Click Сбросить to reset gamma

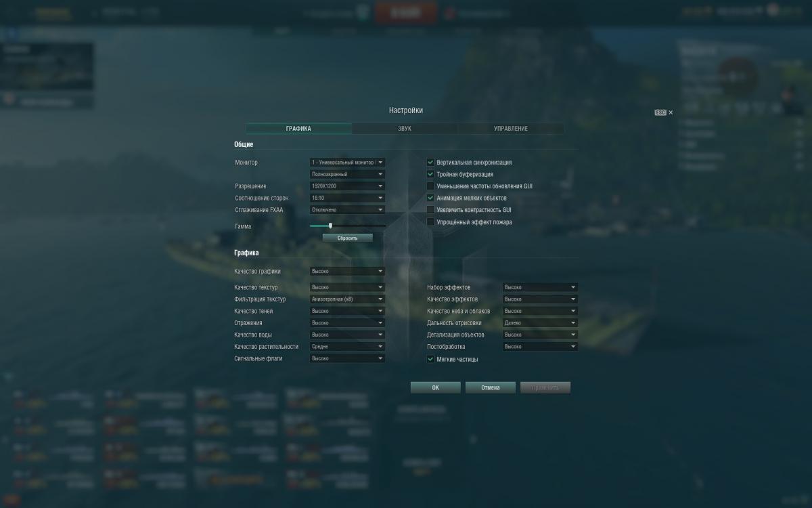(x=348, y=238)
